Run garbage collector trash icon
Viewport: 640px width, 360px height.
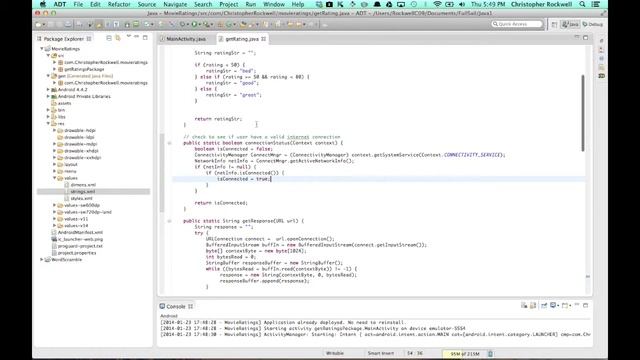(491, 353)
